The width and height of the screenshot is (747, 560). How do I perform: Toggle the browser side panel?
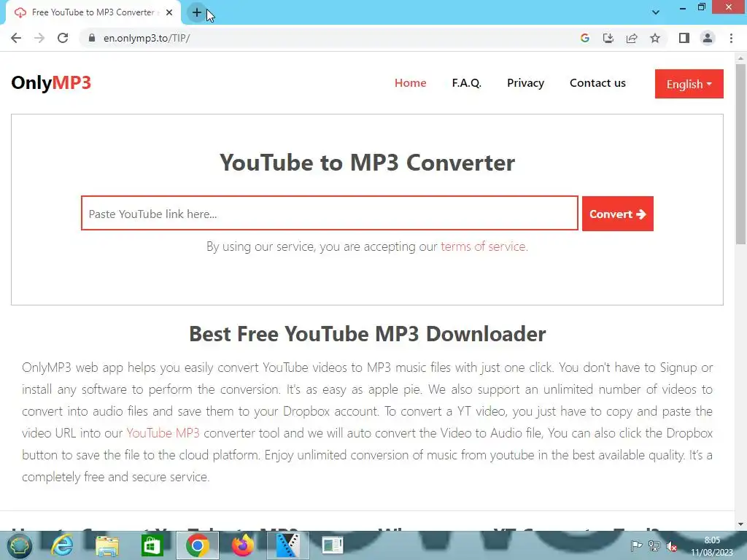click(684, 38)
